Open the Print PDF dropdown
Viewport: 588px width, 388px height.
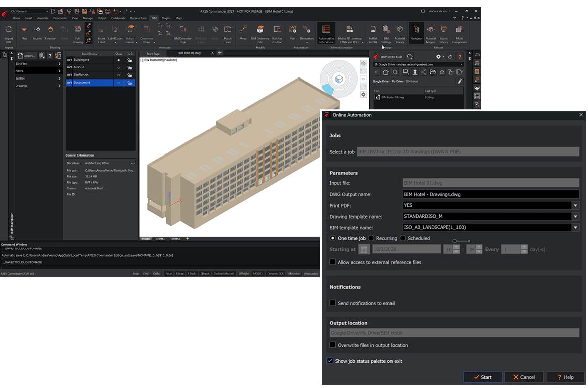tap(575, 205)
